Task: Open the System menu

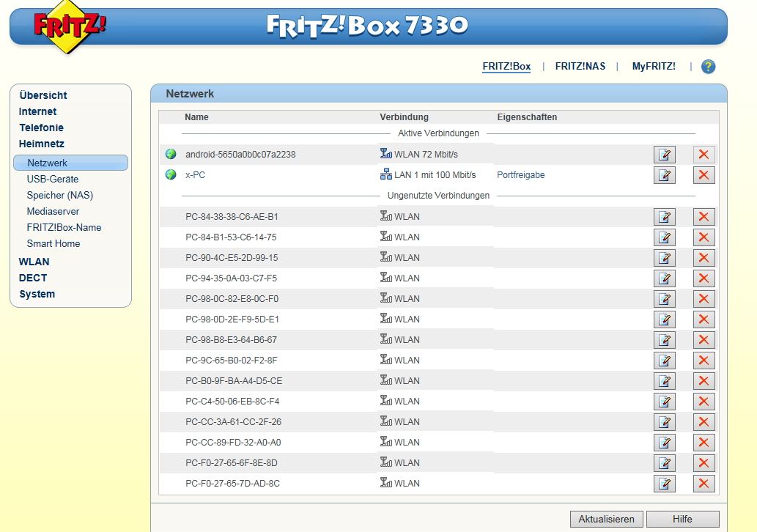Action: pyautogui.click(x=37, y=294)
